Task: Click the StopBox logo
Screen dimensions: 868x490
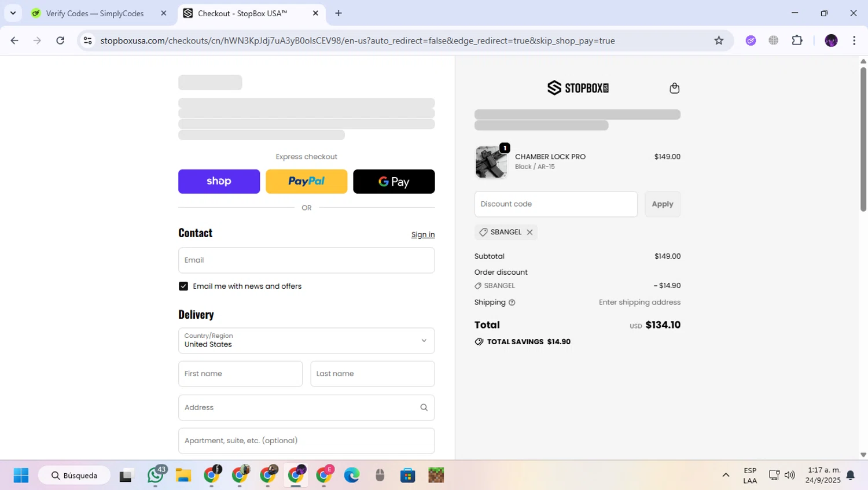Action: pos(578,88)
